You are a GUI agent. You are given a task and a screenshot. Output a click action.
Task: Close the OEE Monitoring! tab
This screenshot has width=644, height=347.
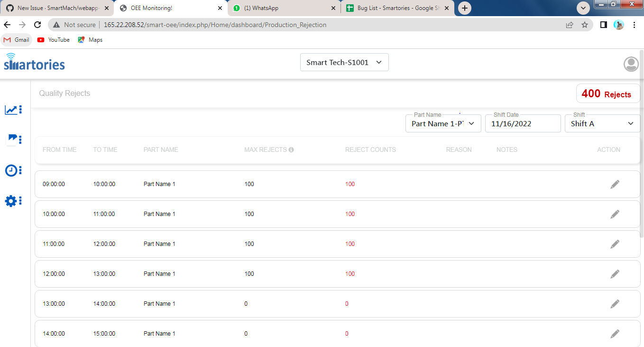coord(220,8)
